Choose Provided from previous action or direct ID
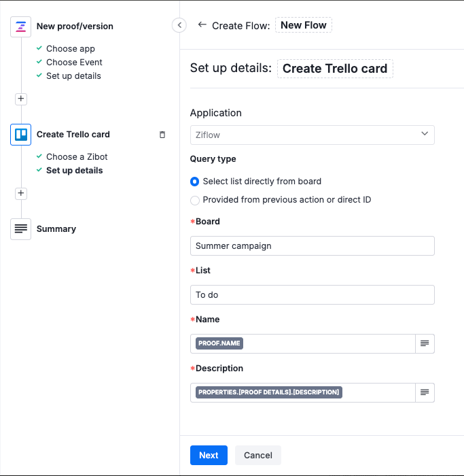Viewport: 464px width, 476px height. pyautogui.click(x=195, y=201)
